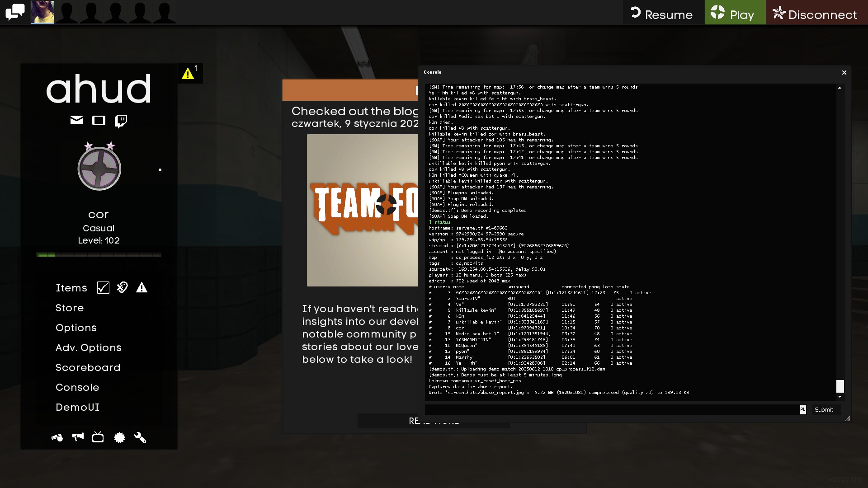Open the mute players ear icon

[x=123, y=287]
